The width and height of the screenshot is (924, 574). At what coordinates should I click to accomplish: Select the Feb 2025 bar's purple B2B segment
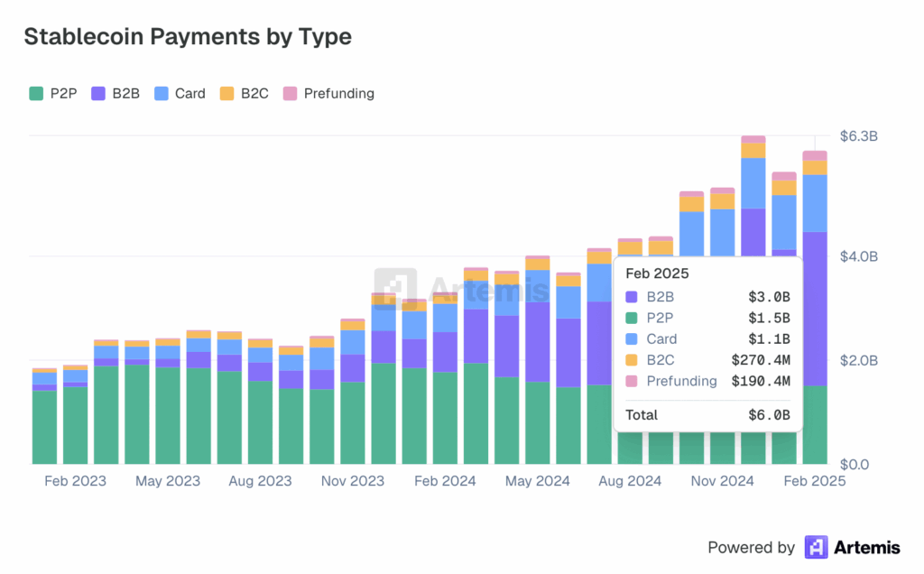815,307
